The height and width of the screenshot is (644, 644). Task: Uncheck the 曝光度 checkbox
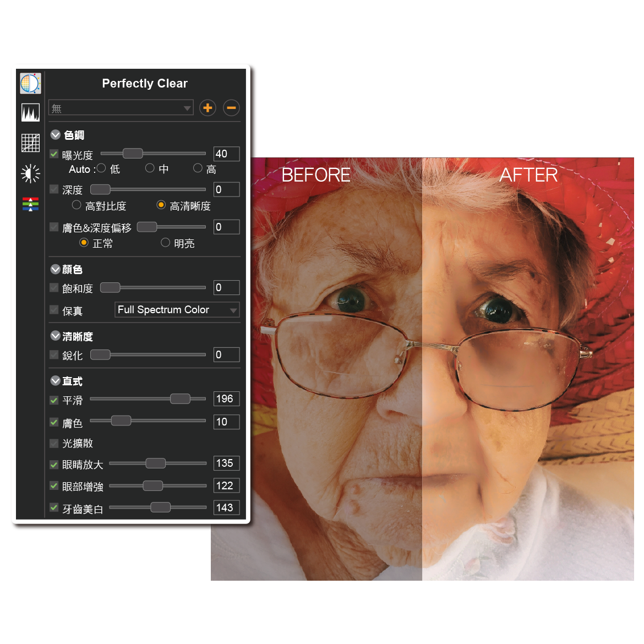click(54, 154)
